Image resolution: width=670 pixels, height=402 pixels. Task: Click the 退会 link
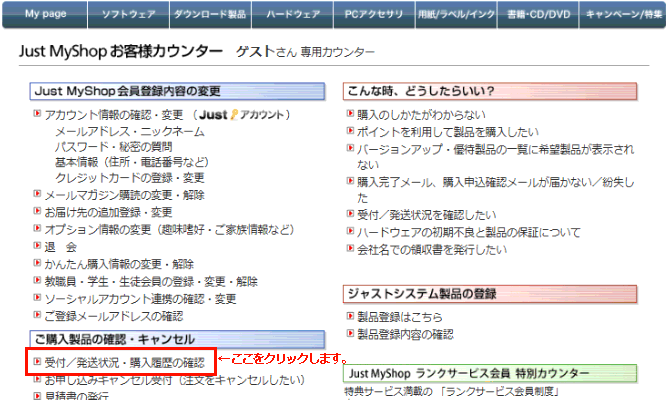[61, 247]
